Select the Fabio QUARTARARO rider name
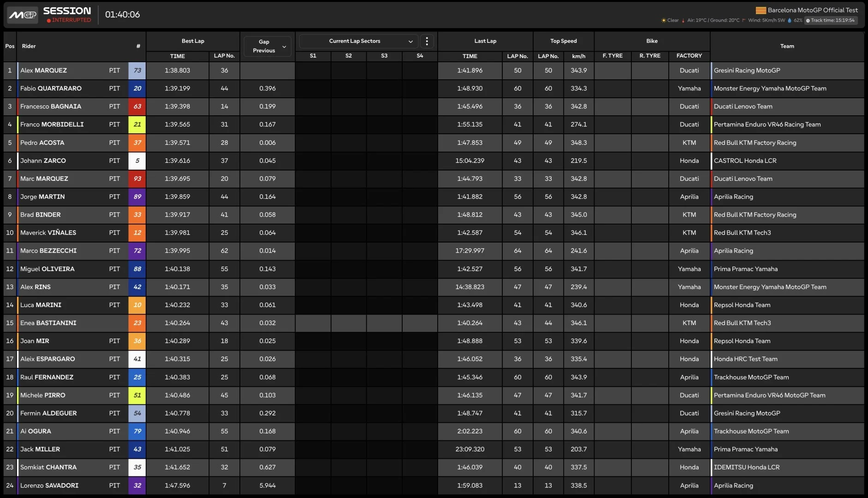The width and height of the screenshot is (868, 498). [51, 89]
